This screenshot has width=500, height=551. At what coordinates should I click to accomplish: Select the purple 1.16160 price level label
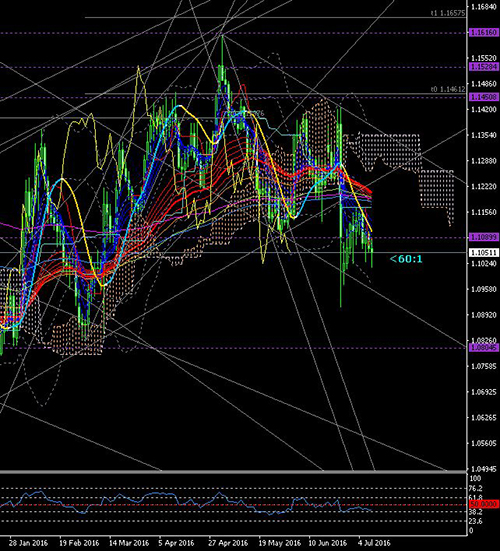(484, 33)
